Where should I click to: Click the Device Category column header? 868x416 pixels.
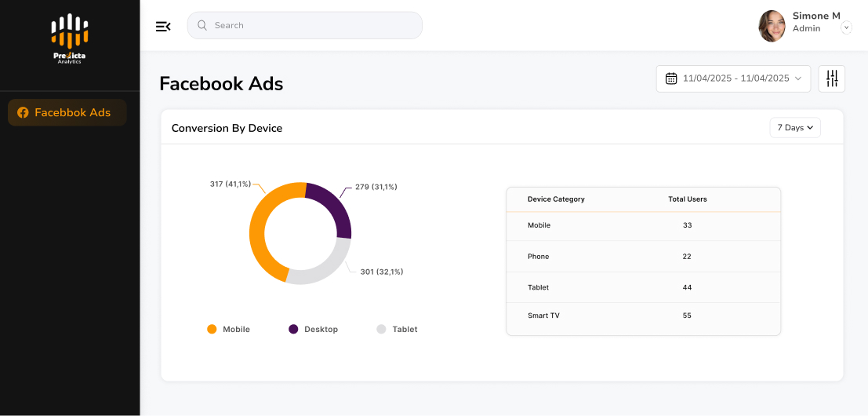[x=556, y=199]
